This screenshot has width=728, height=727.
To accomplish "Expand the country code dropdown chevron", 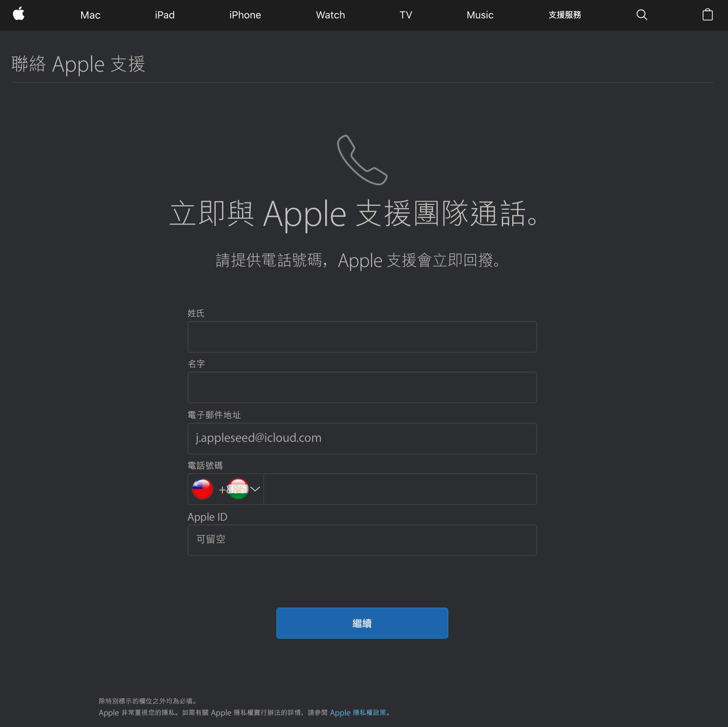I will coord(255,489).
